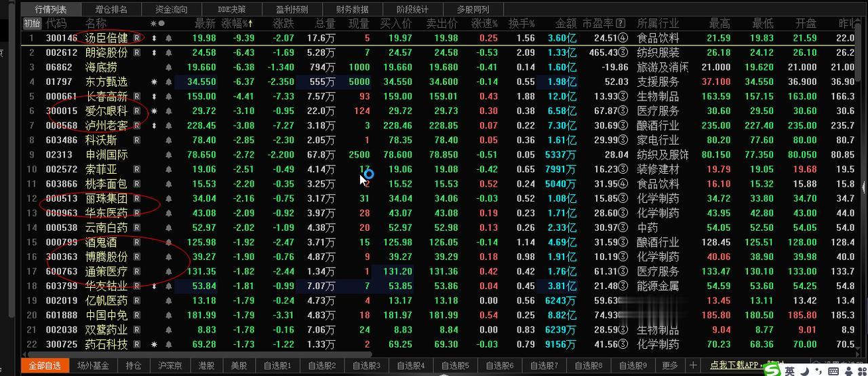Screen dimensions: 868x376
Task: Switch to the 资金流向 tab
Action: tap(172, 9)
